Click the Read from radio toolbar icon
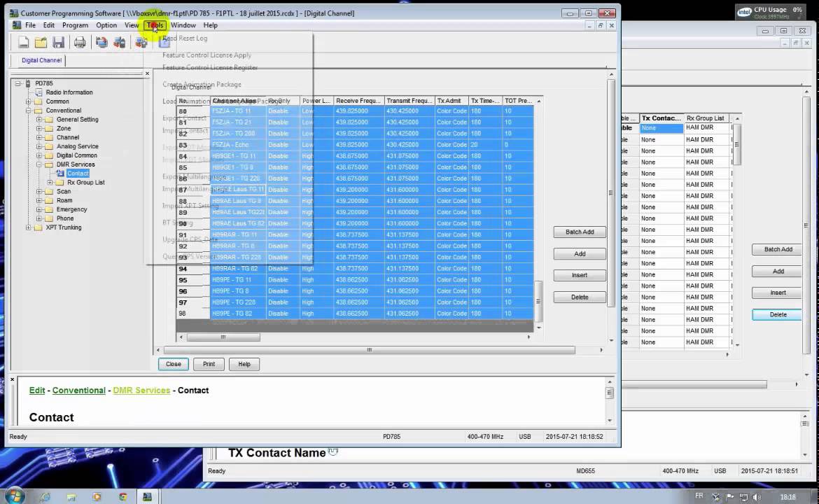The image size is (819, 504). [x=101, y=42]
